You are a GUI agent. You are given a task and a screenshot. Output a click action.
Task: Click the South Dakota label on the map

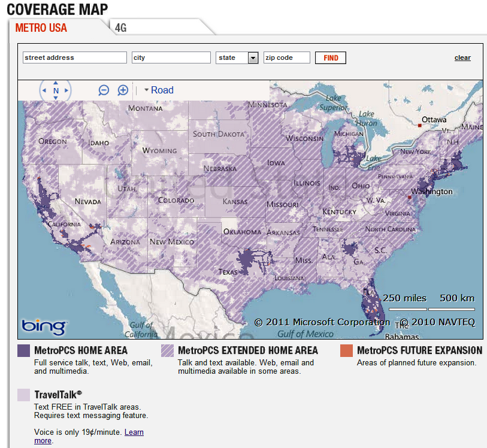coord(219,134)
